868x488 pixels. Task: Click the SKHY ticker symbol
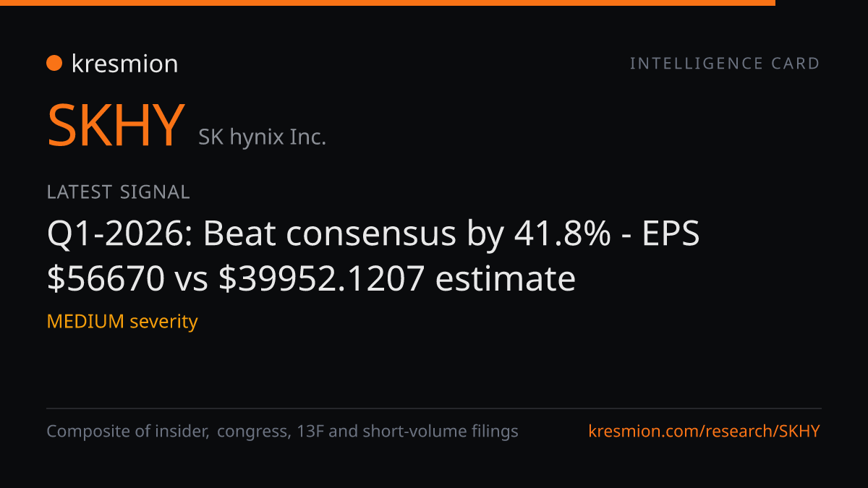(116, 126)
